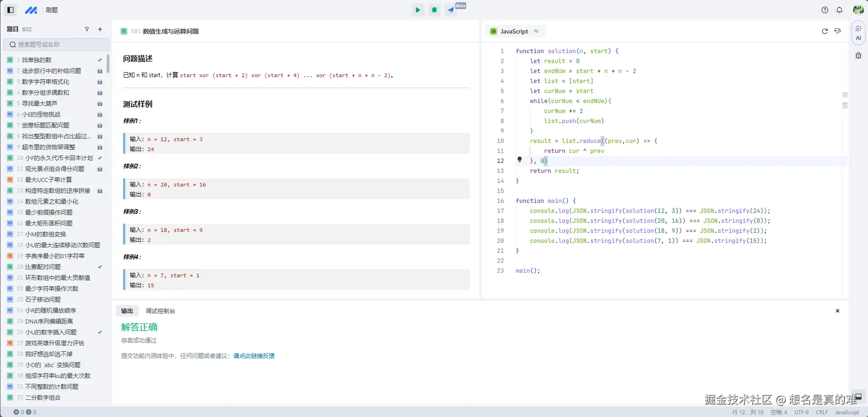Viewport: 868px width, 417px height.
Task: Click the reset code refresh icon
Action: pos(824,31)
